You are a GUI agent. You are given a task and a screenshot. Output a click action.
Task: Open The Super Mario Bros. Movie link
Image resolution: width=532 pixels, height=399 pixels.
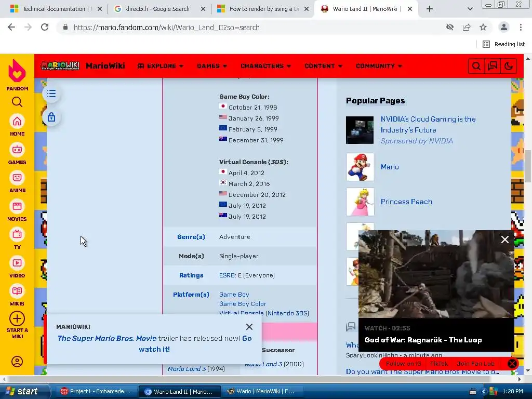pyautogui.click(x=107, y=338)
